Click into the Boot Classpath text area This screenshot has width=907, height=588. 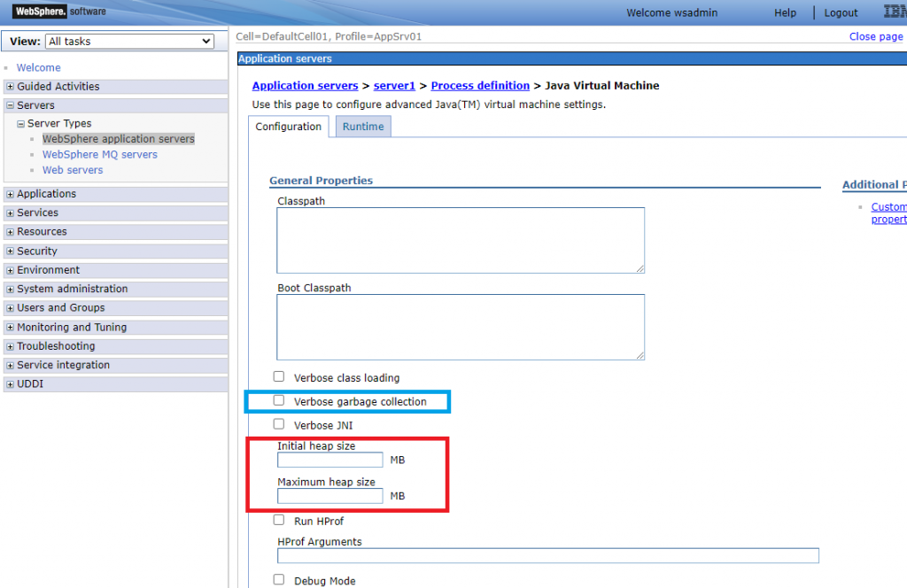[x=461, y=327]
